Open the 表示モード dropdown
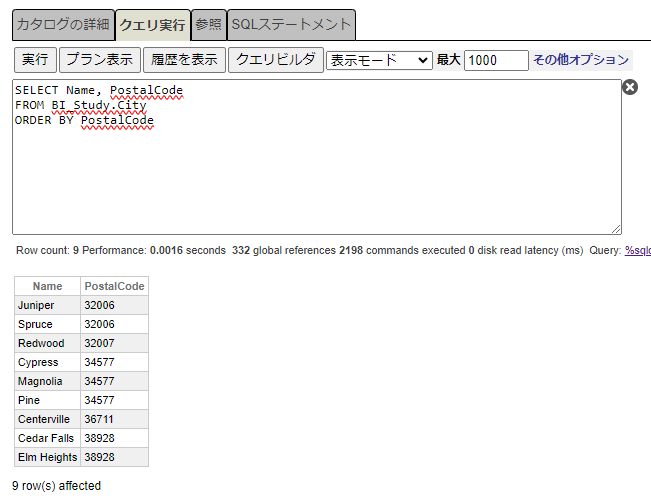Screen dimensions: 651x500 click(379, 60)
